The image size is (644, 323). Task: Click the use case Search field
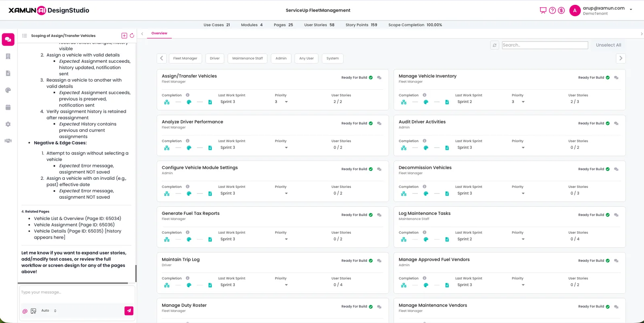[x=545, y=45]
